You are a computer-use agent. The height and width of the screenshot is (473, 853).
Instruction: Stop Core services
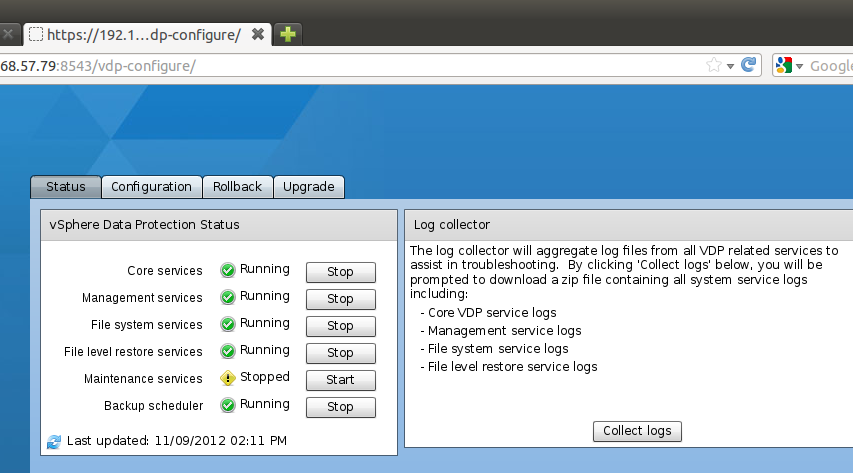tap(341, 272)
